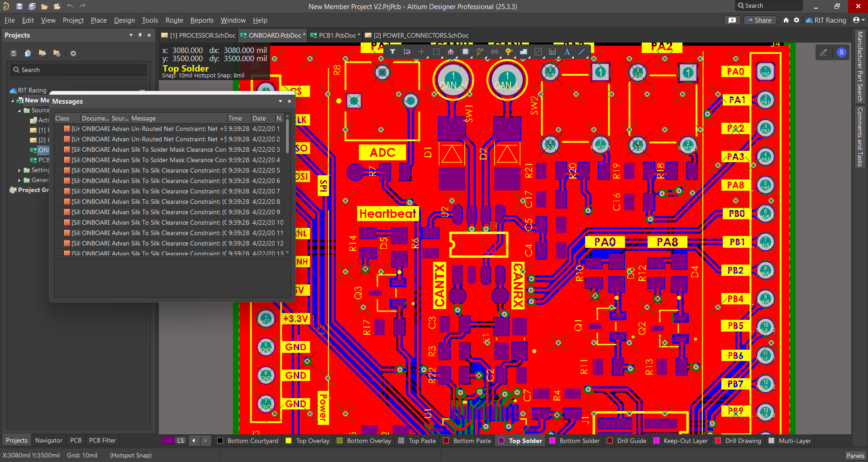This screenshot has height=462, width=868.
Task: Choose the place dimension tool
Action: click(553, 52)
